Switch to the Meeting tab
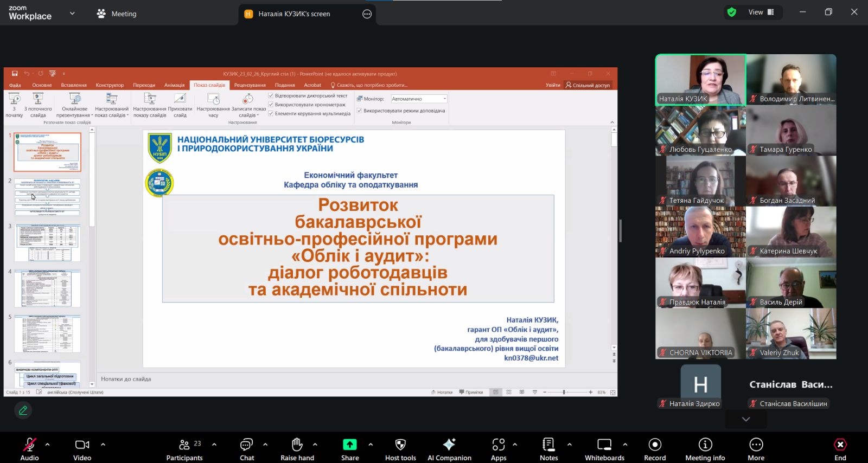868x463 pixels. 117,14
